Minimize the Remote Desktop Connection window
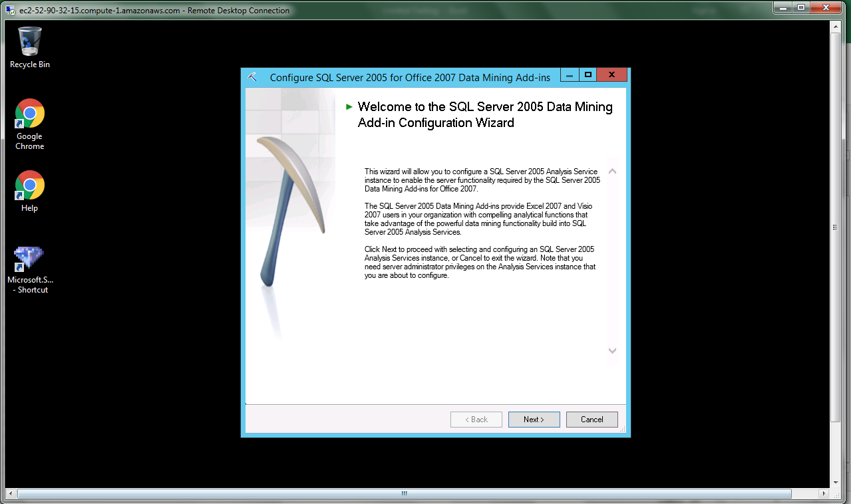Screen dimensions: 851x504 tap(782, 8)
